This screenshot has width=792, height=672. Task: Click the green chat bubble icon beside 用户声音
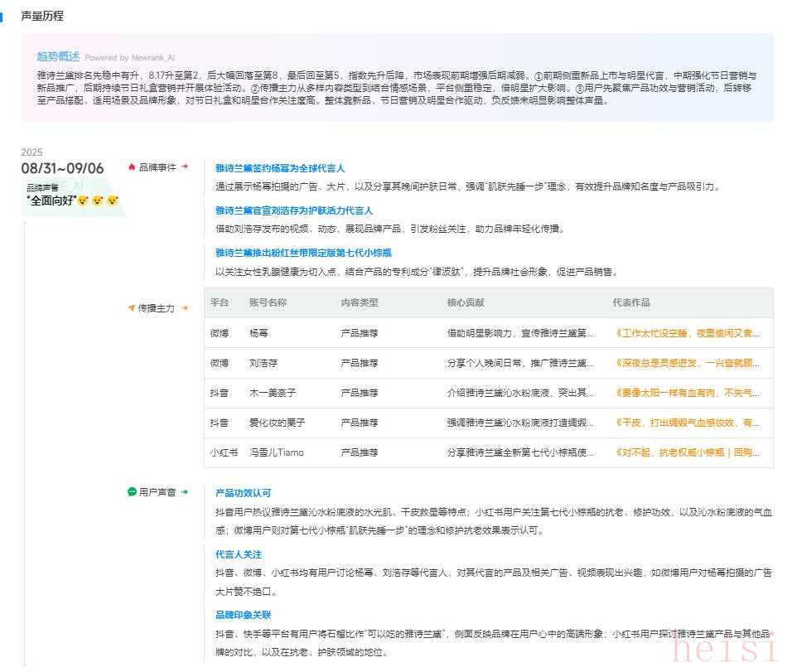coord(132,491)
